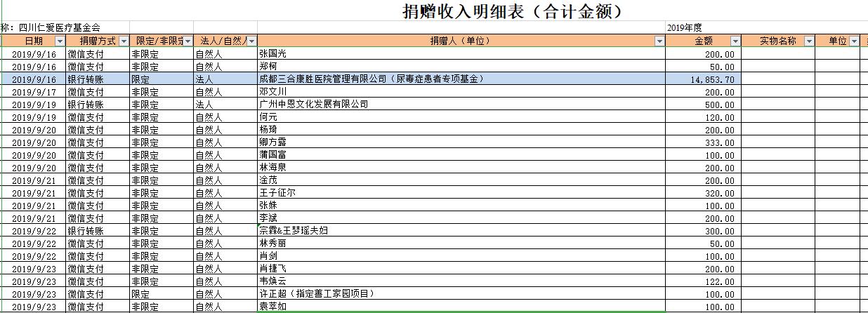Open the 捐赠方式 filter dropdown arrow
Viewport: 868px width, 313px height.
coord(124,41)
